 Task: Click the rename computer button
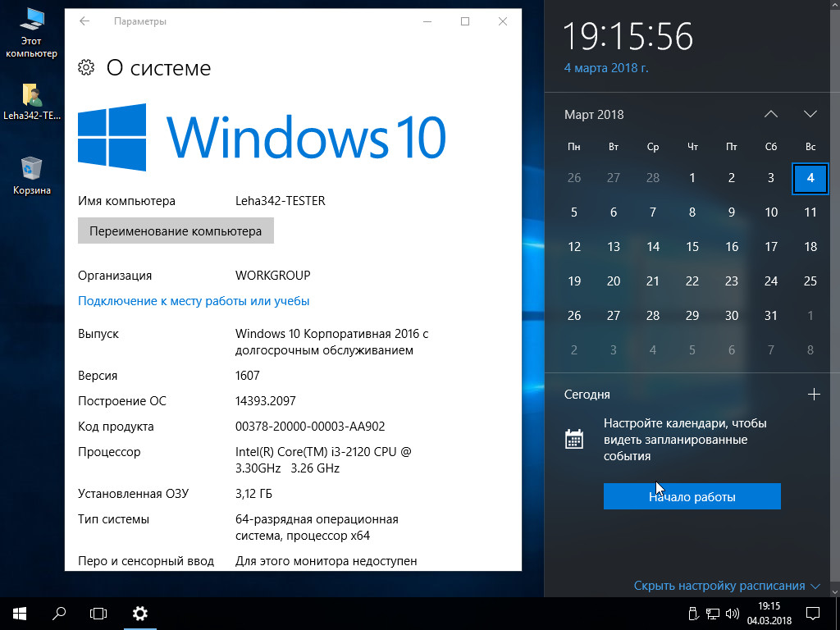176,231
